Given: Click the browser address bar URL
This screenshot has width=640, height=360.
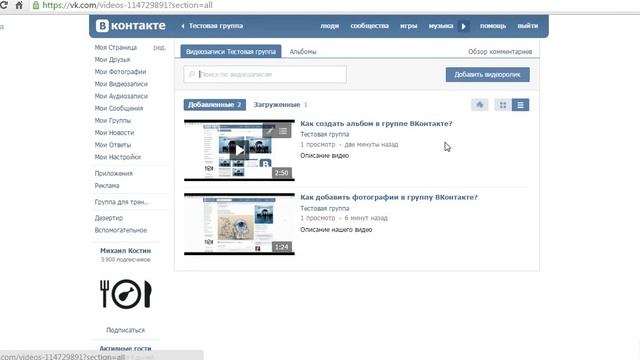Looking at the screenshot, I should point(127,5).
